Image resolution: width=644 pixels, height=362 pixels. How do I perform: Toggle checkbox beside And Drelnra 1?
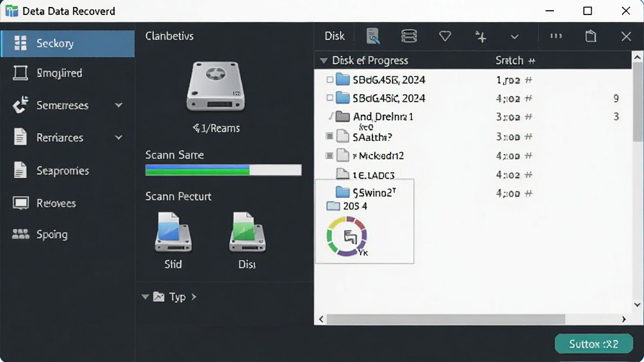(330, 117)
